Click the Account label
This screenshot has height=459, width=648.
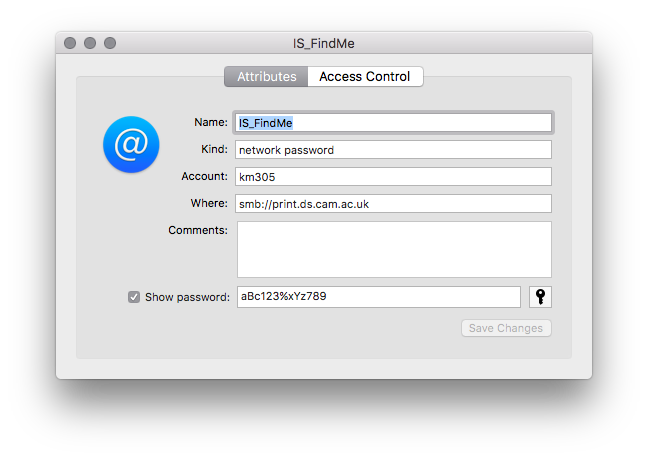[x=205, y=176]
